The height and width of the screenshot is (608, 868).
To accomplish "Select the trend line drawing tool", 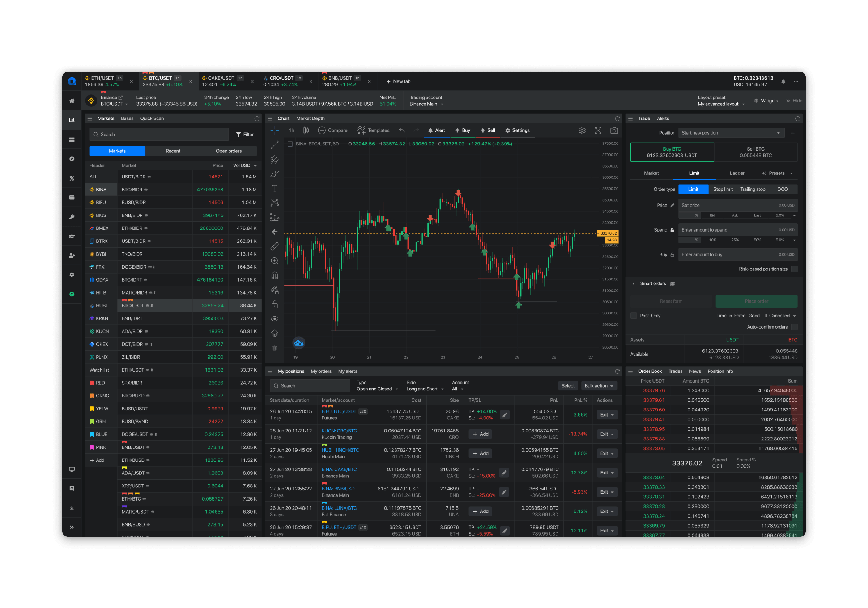I will [275, 145].
